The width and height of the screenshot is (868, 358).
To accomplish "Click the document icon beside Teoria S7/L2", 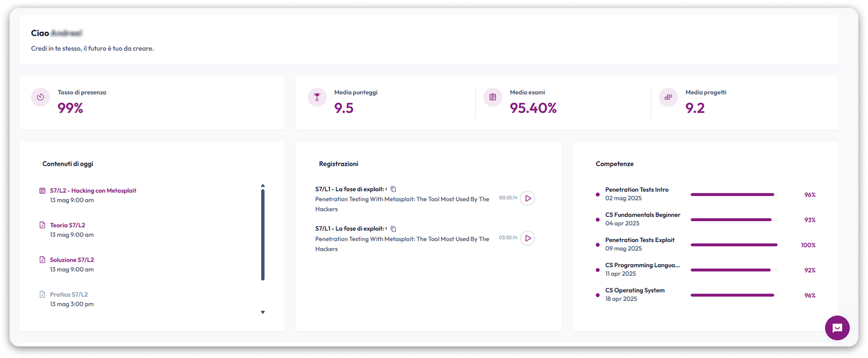I will point(42,225).
